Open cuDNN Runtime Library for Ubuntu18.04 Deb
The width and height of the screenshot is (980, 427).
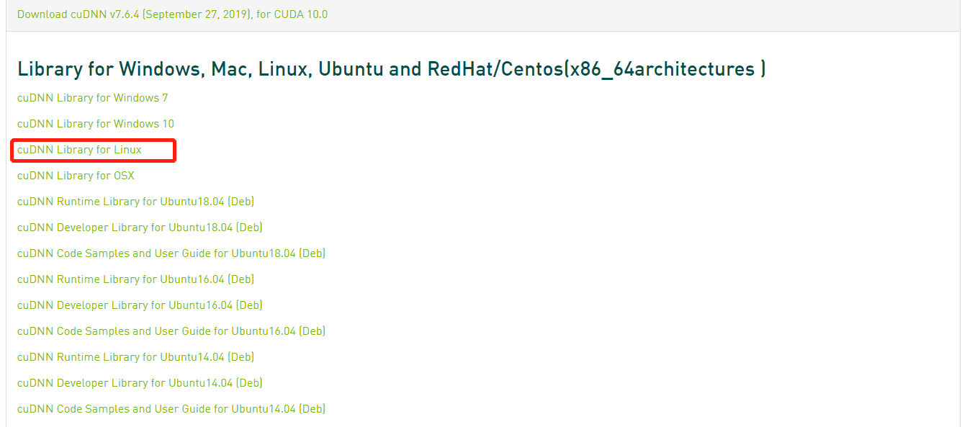(135, 202)
